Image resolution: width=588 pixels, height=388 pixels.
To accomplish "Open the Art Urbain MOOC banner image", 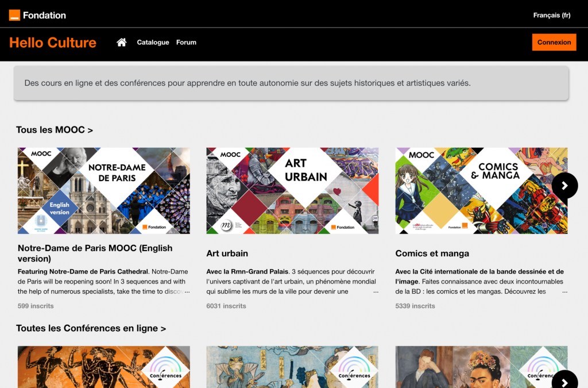I will tap(292, 190).
